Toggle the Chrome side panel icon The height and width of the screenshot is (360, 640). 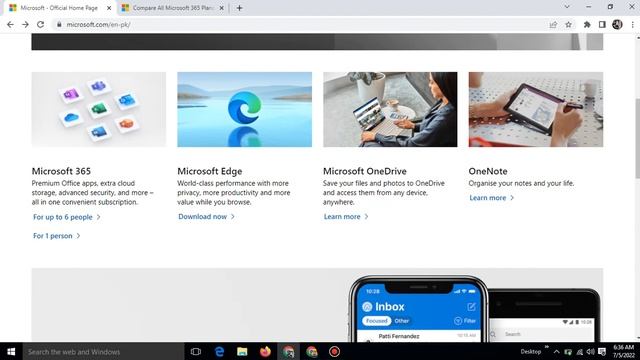(x=602, y=24)
